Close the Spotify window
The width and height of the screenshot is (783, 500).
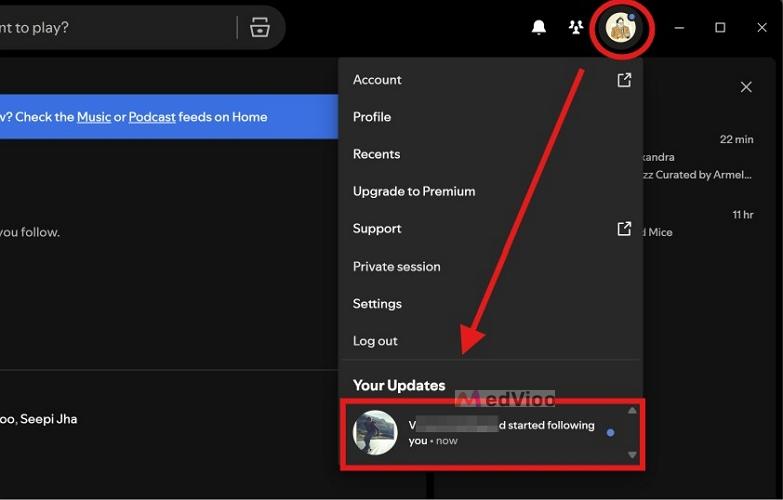(x=762, y=27)
